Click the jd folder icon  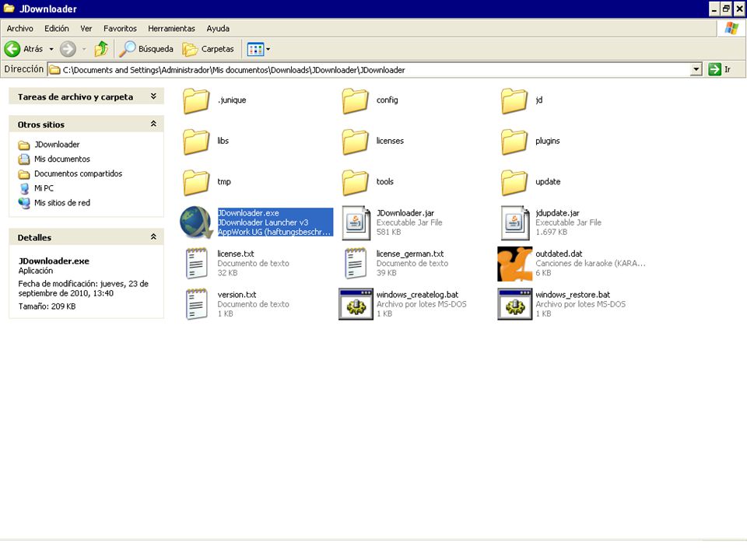point(514,100)
